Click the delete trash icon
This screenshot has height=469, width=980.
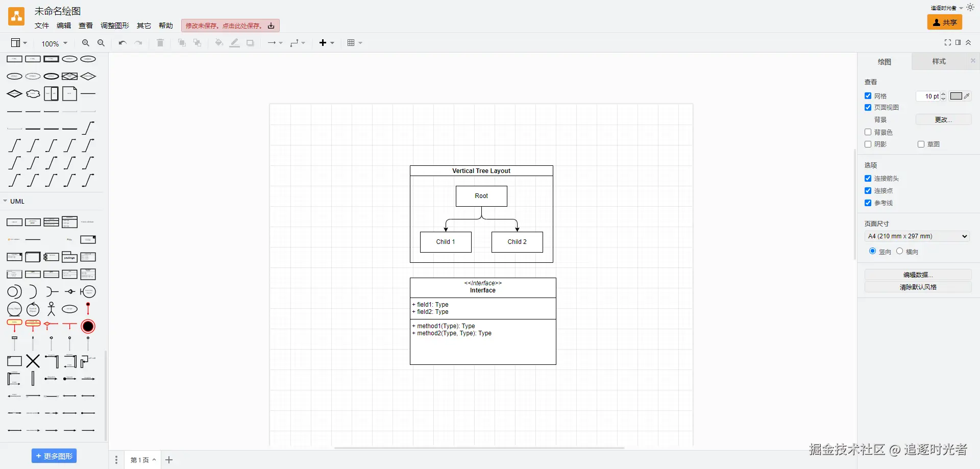[160, 43]
